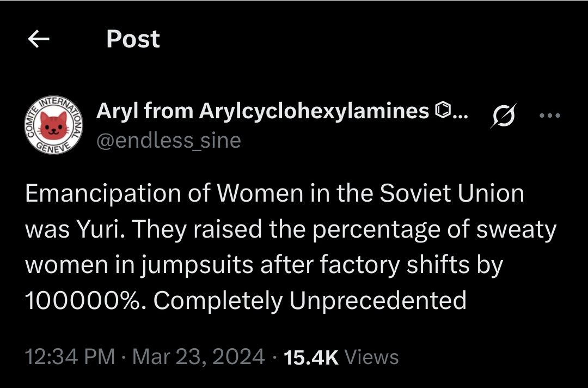Click the Soviet Union text in the post
Viewport: 588px width, 388px height.
[452, 193]
